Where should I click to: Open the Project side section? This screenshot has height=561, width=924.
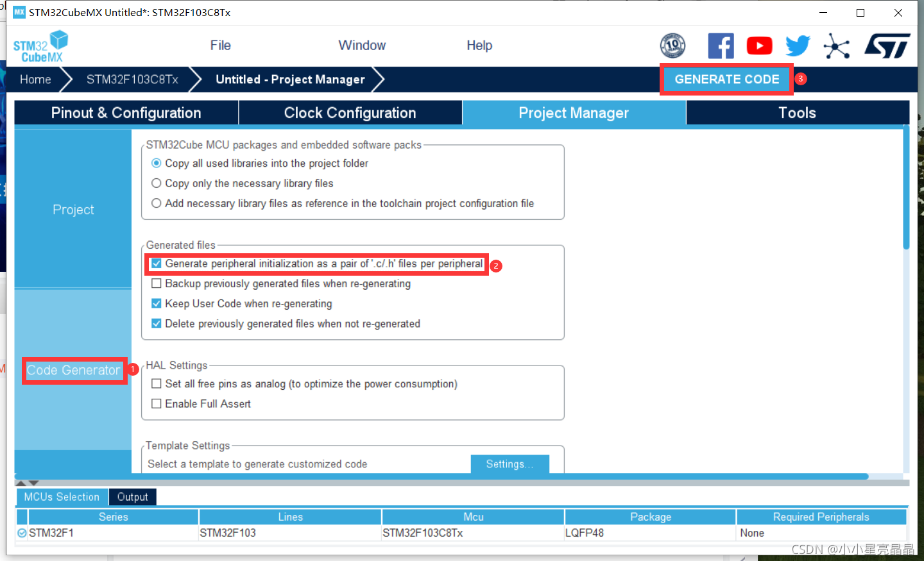pyautogui.click(x=73, y=210)
